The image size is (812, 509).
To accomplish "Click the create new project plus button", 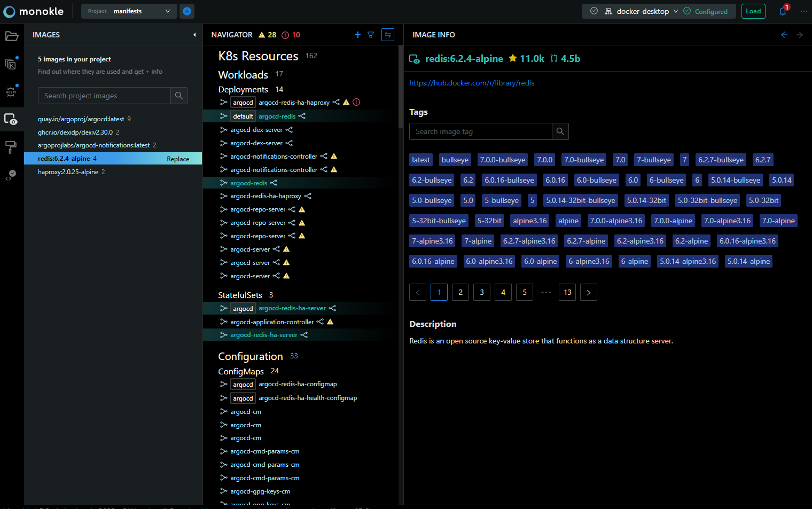I will [186, 11].
